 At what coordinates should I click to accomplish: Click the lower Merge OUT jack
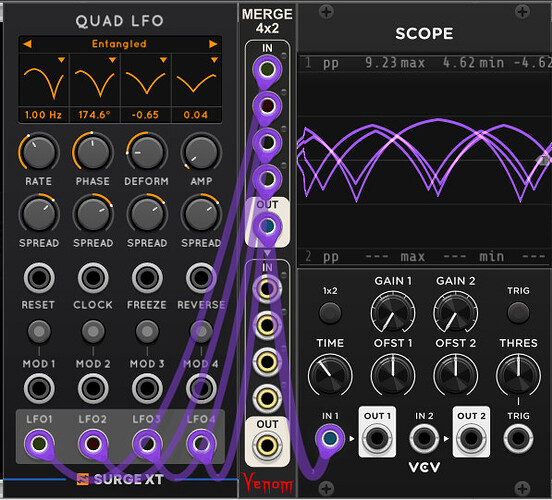click(x=267, y=446)
